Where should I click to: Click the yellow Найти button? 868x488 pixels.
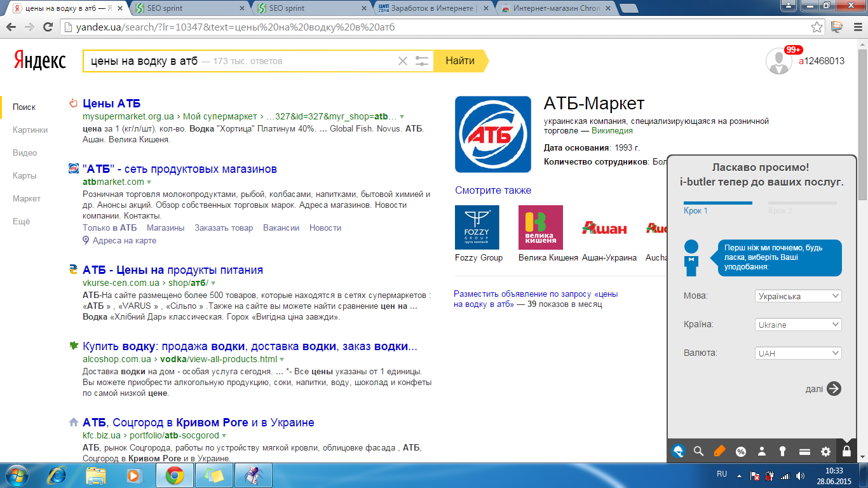(x=461, y=61)
